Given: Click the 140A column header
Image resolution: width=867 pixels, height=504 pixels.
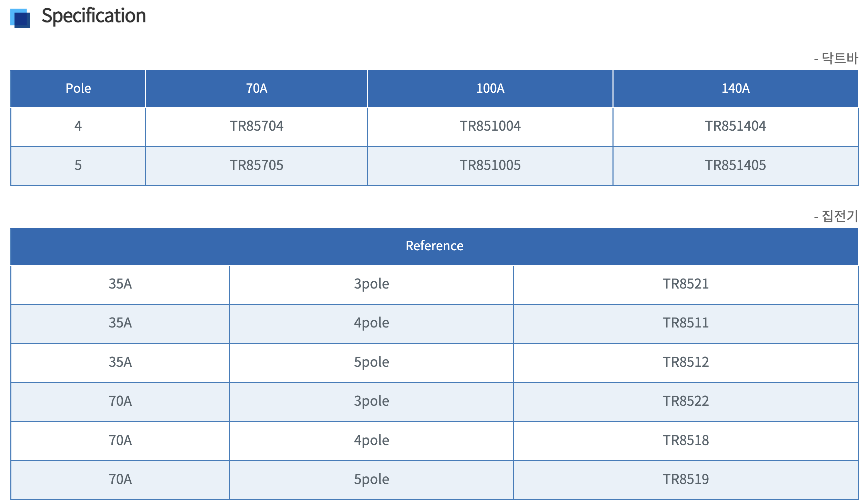Looking at the screenshot, I should (735, 89).
